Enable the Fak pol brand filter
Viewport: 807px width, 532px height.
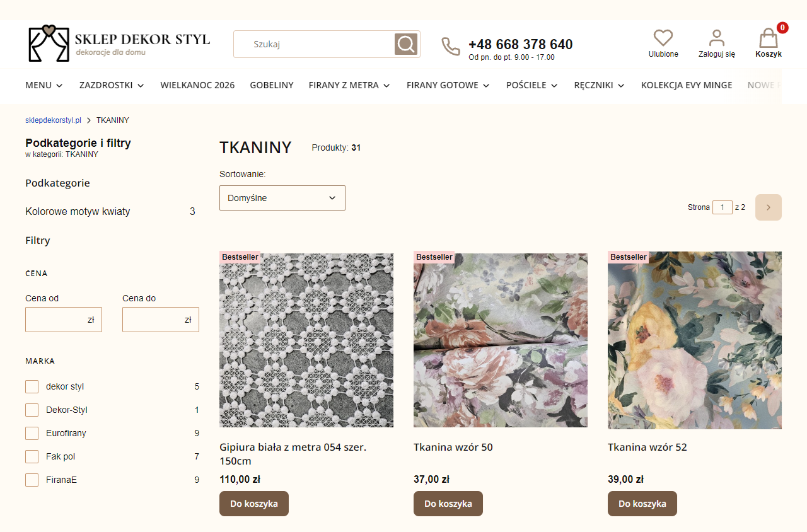click(32, 456)
